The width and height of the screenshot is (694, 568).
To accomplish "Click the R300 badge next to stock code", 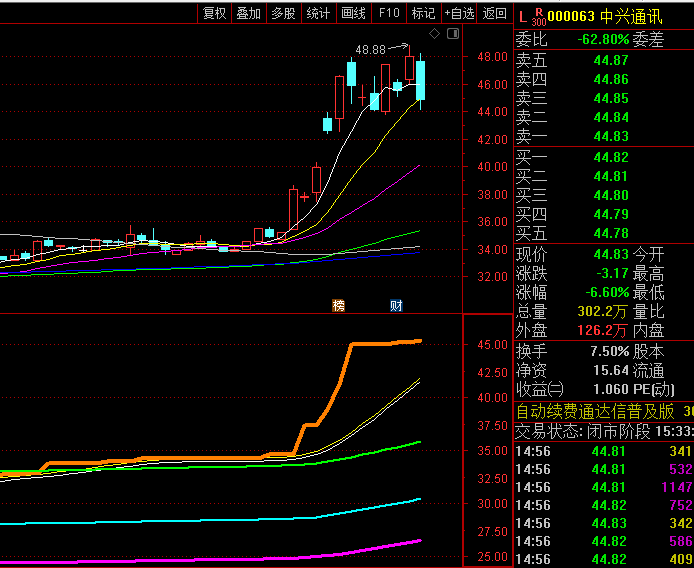I will pyautogui.click(x=538, y=16).
